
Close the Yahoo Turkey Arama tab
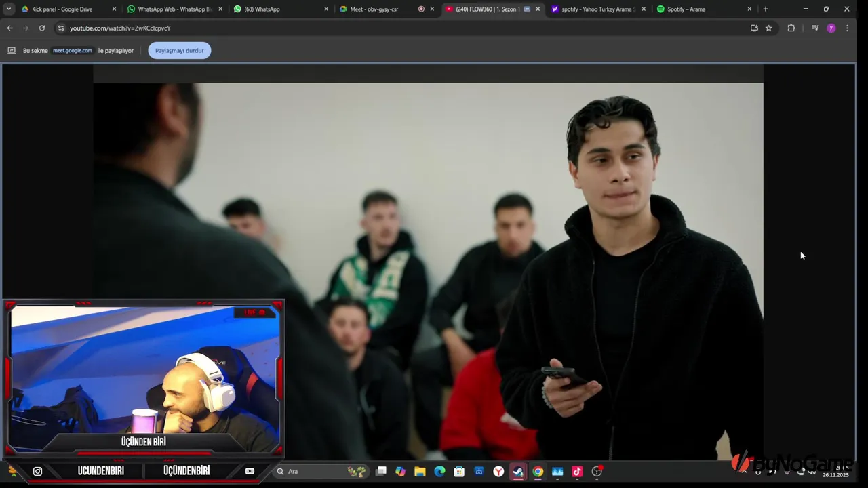pos(644,9)
